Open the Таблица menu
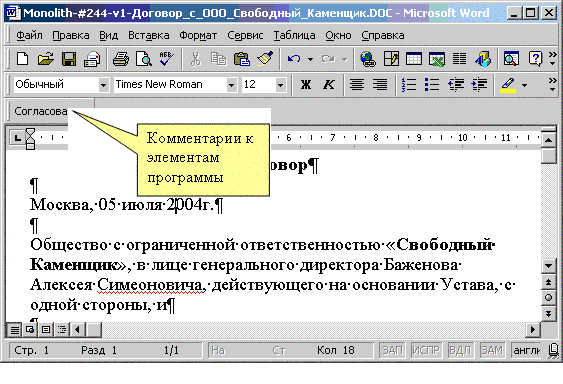Viewport: 563px width, 384px height. tap(294, 35)
